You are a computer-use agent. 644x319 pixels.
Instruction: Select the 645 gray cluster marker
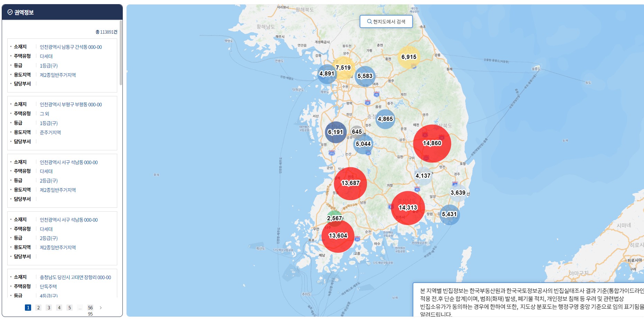coord(357,132)
